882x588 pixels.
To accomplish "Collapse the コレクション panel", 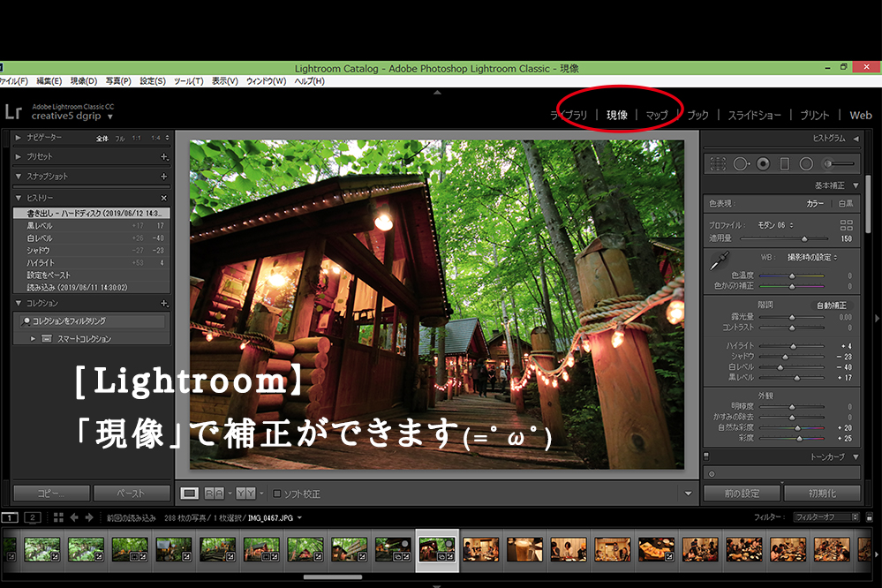I will 19,304.
